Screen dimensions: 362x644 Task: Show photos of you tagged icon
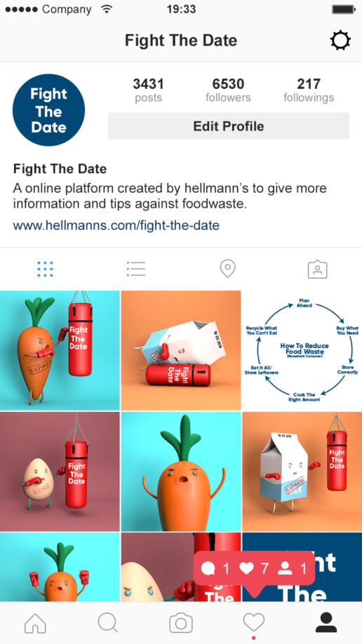(317, 269)
